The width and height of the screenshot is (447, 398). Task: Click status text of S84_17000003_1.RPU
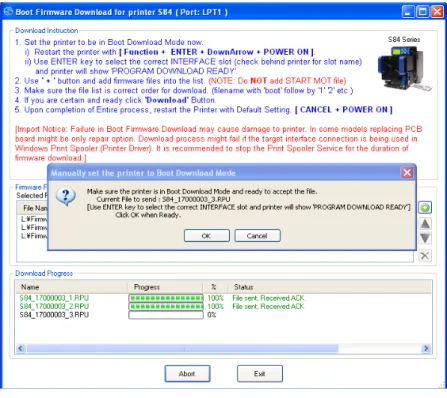(x=268, y=298)
